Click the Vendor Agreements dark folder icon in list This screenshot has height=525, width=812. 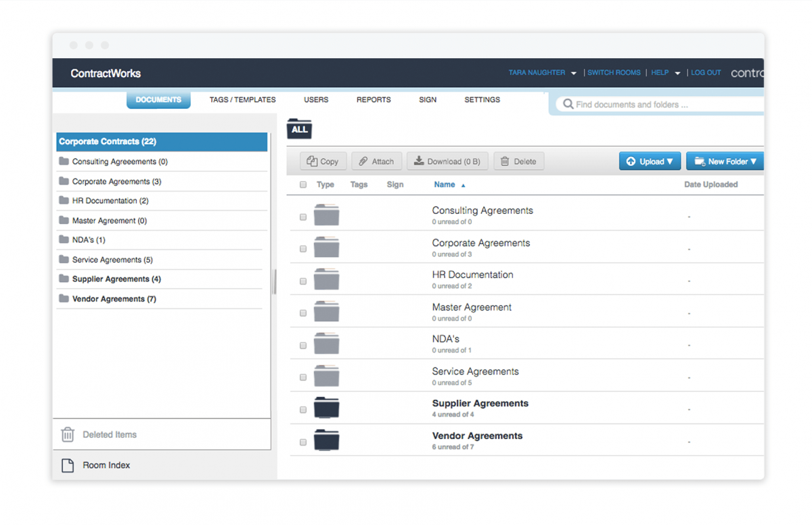(326, 440)
